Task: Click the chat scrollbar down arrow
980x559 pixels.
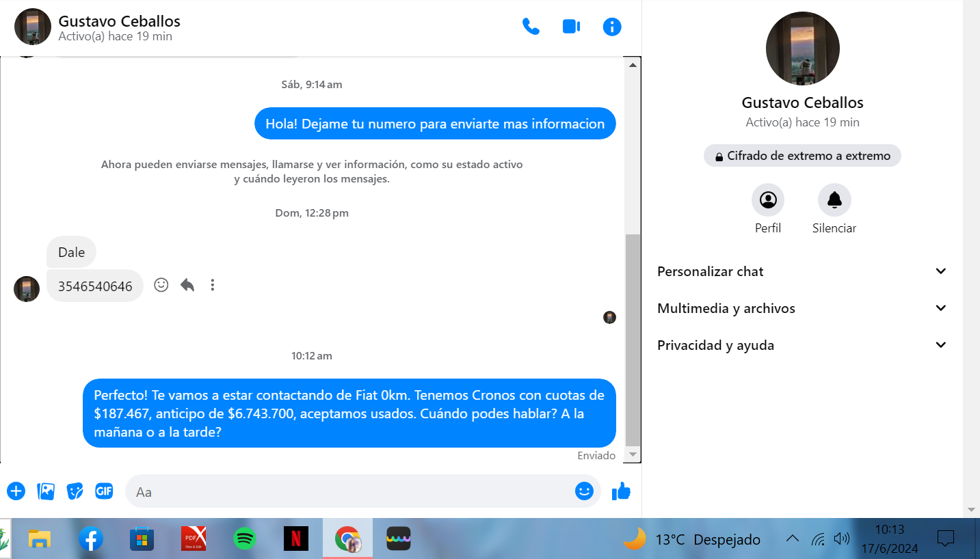Action: pos(633,455)
